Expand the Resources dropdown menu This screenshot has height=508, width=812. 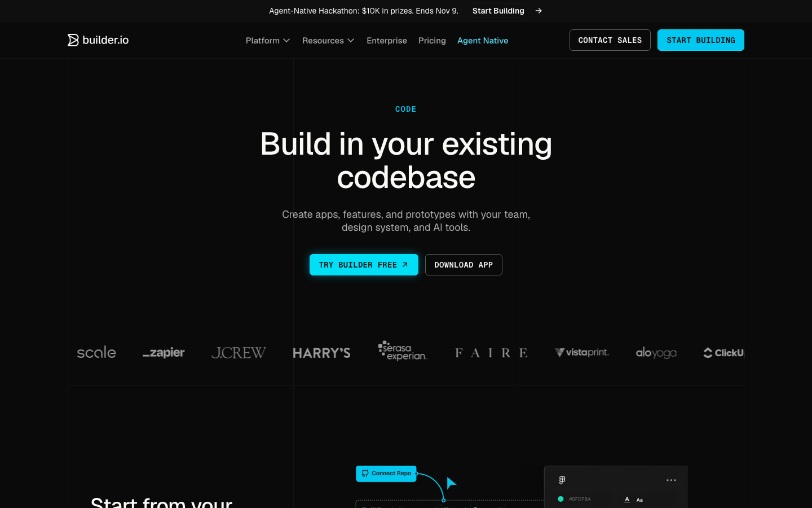[328, 41]
